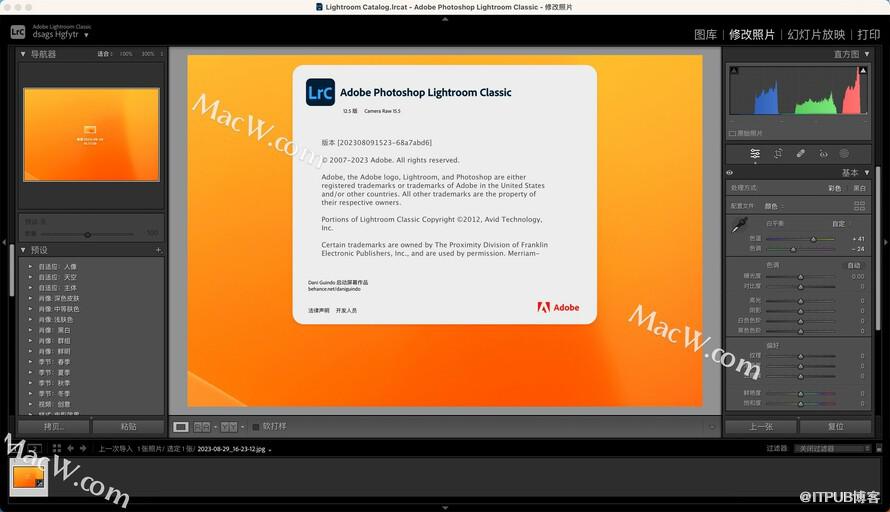Image resolution: width=890 pixels, height=512 pixels.
Task: Switch to the 图库 Library module
Action: (706, 35)
